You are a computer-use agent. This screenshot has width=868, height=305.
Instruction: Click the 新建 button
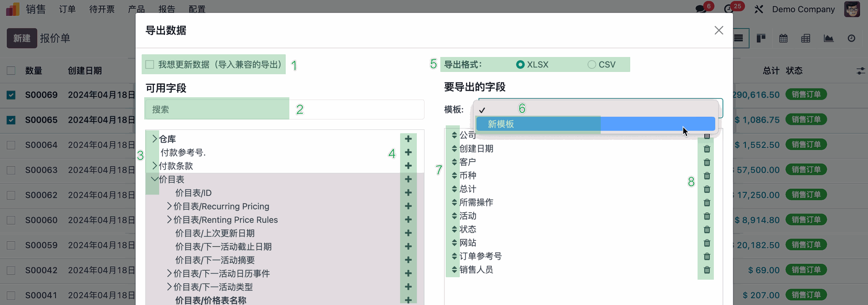coord(21,38)
